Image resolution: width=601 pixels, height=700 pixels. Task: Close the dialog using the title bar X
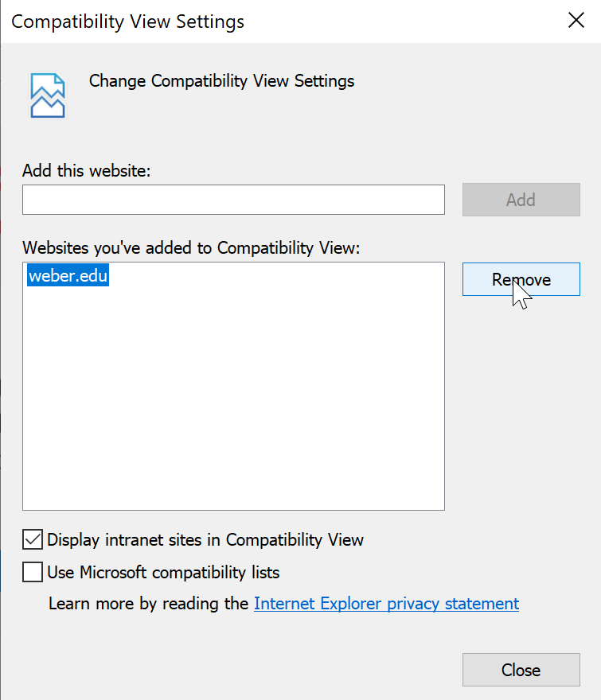coord(576,21)
